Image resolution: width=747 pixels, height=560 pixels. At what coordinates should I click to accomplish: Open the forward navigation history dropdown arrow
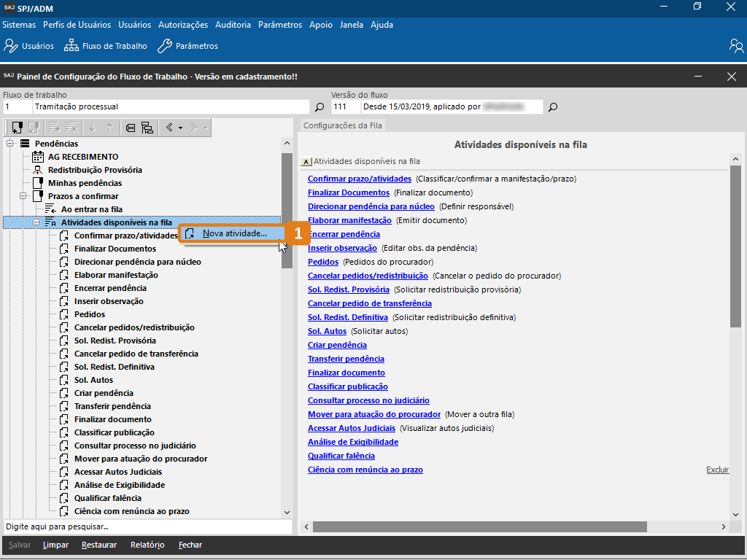(205, 128)
